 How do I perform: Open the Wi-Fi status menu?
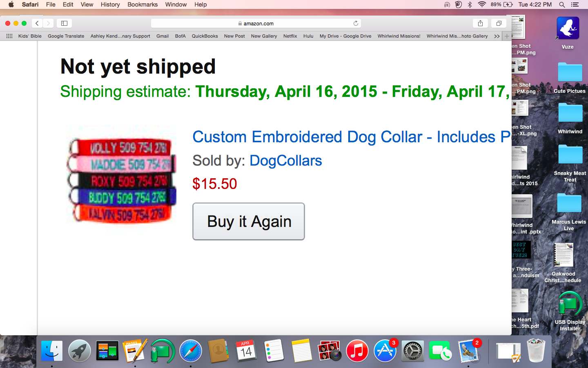482,4
